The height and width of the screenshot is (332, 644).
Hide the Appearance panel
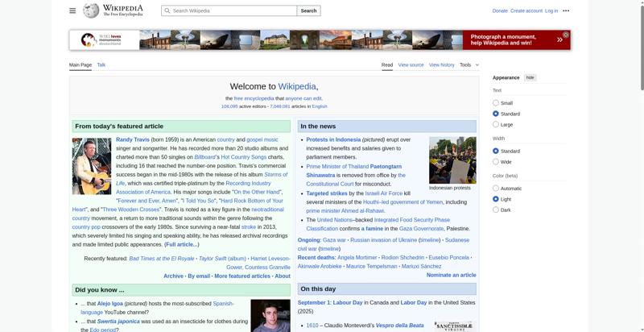pyautogui.click(x=530, y=77)
